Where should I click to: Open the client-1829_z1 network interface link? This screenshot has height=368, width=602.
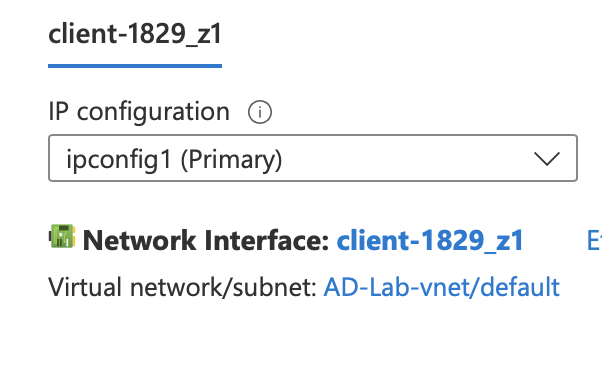click(x=430, y=241)
